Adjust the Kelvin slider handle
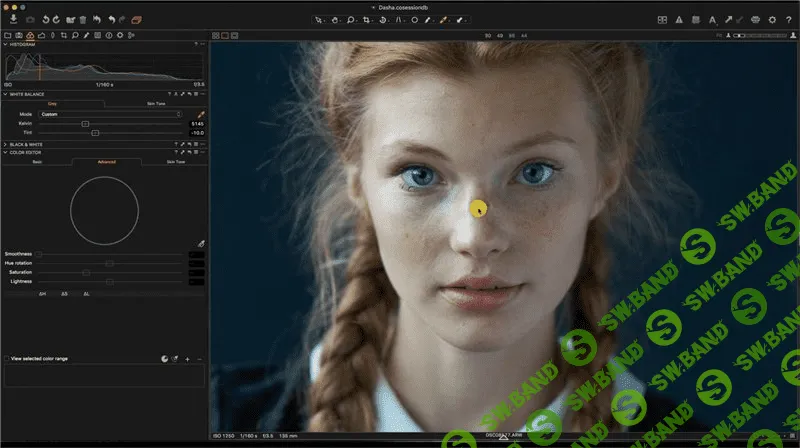800x448 pixels. pos(85,124)
